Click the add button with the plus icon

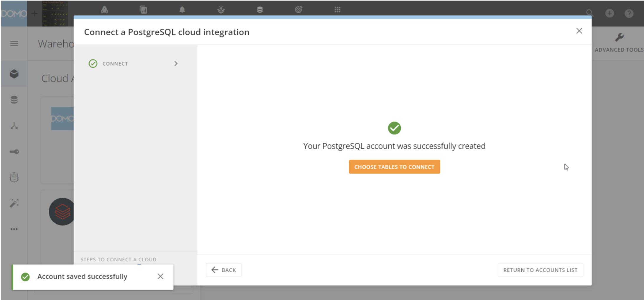click(x=609, y=13)
